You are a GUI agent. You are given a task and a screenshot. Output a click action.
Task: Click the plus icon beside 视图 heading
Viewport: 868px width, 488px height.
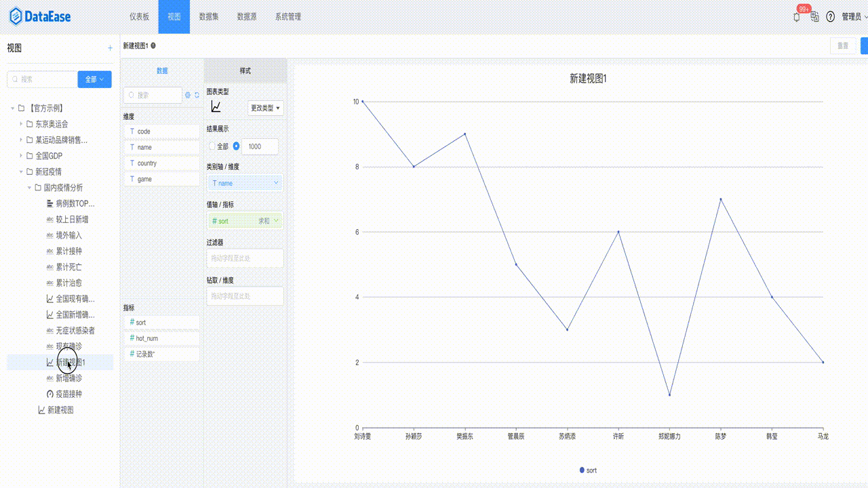click(x=111, y=48)
